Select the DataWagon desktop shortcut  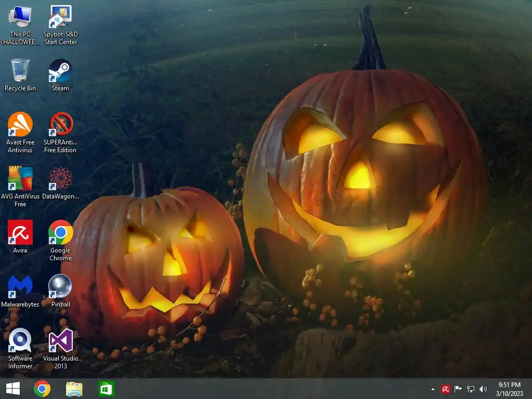tap(60, 182)
